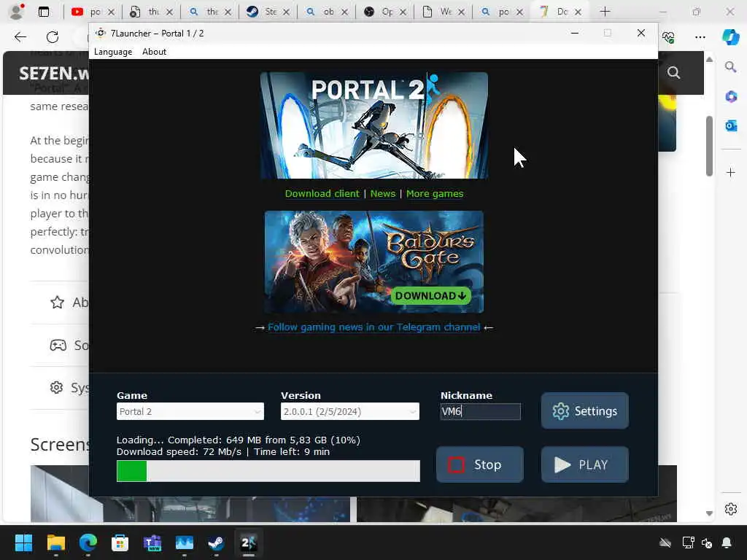
Task: Open the Windows Start menu
Action: [23, 542]
